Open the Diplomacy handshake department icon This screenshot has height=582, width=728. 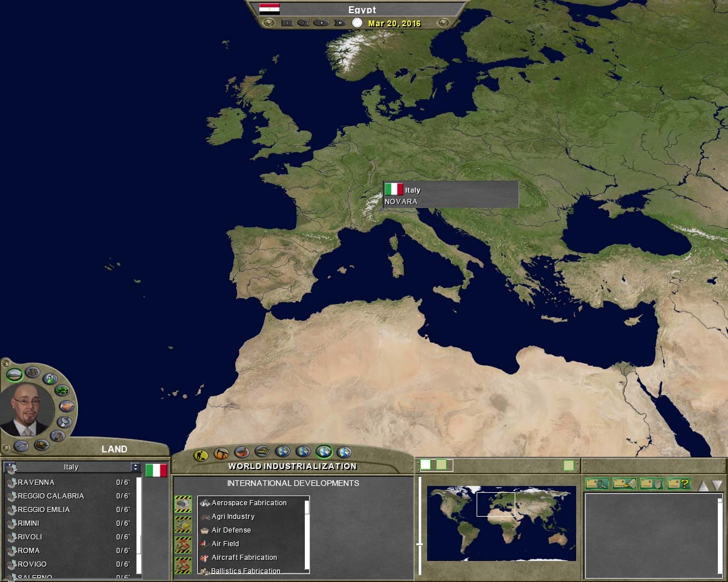[67, 406]
